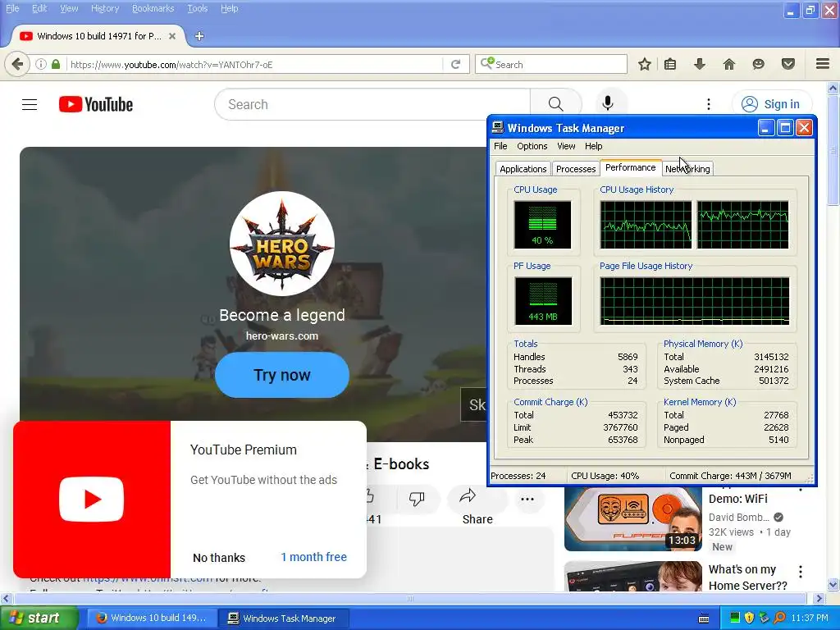Click the Hero Wars ad logo

point(282,244)
